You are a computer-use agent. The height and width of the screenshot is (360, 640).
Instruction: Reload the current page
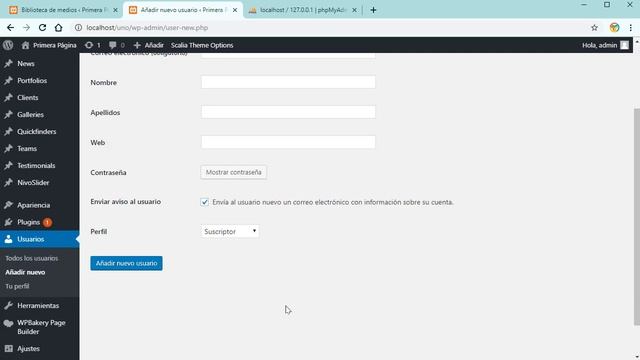pyautogui.click(x=42, y=28)
